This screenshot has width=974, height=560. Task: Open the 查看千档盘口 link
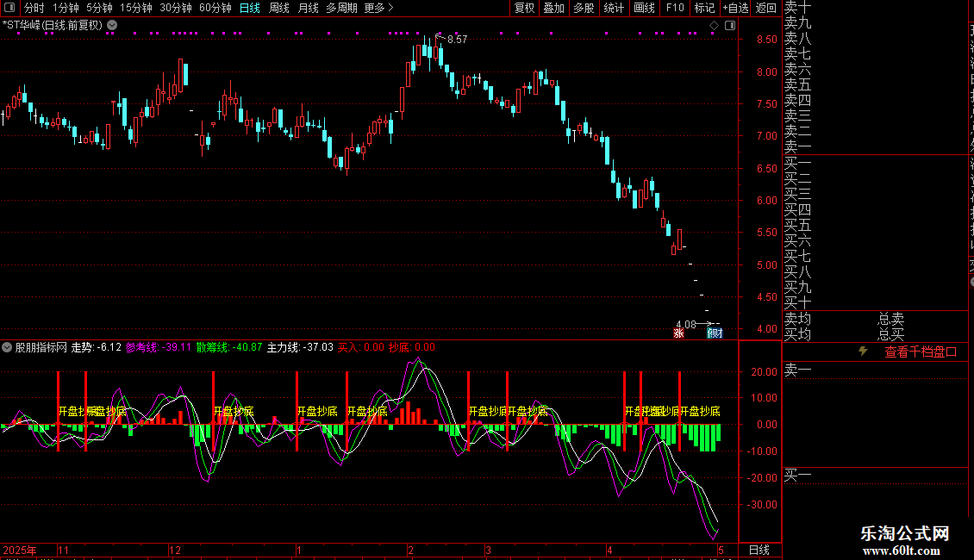coord(921,352)
